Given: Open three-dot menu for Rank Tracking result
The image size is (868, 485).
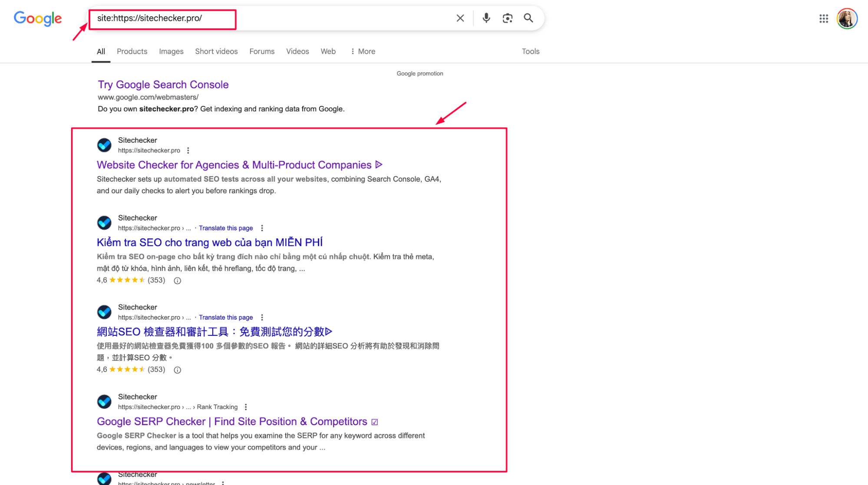Looking at the screenshot, I should (246, 407).
